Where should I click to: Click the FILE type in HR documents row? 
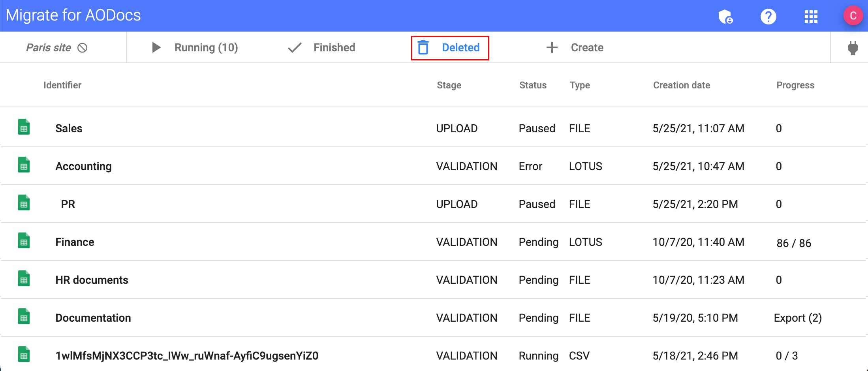click(x=579, y=280)
